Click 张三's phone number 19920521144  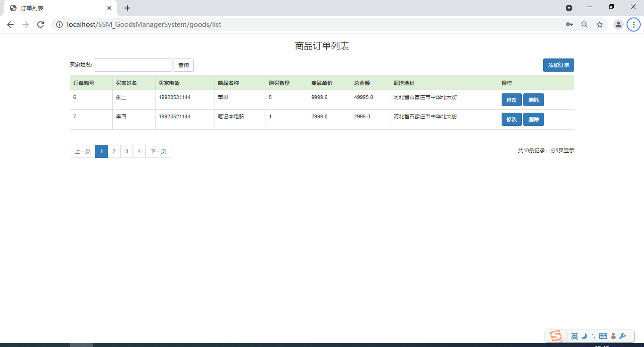[175, 97]
